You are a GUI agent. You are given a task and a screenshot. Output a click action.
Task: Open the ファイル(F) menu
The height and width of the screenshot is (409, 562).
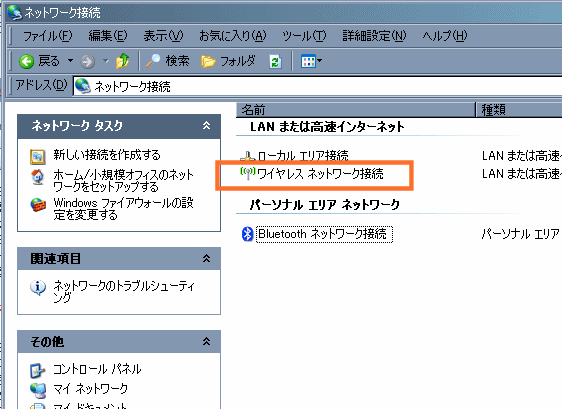[x=48, y=36]
